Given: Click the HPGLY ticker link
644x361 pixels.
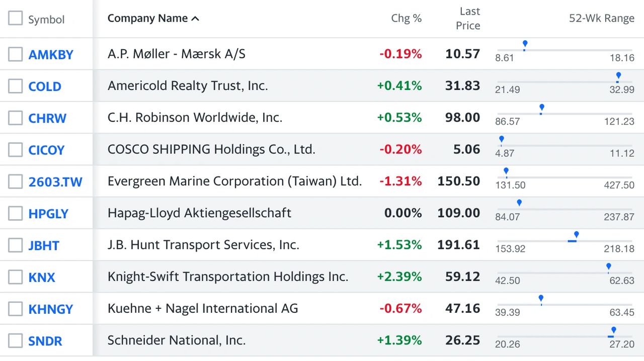Looking at the screenshot, I should click(48, 214).
